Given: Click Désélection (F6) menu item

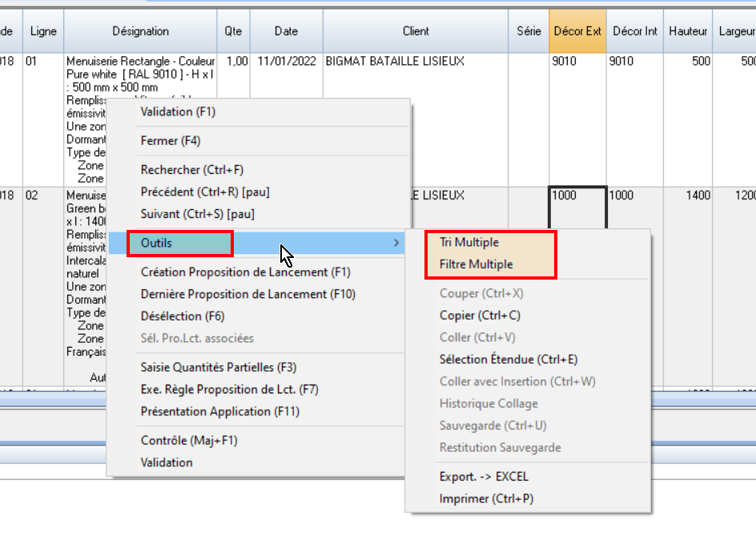Looking at the screenshot, I should [183, 316].
